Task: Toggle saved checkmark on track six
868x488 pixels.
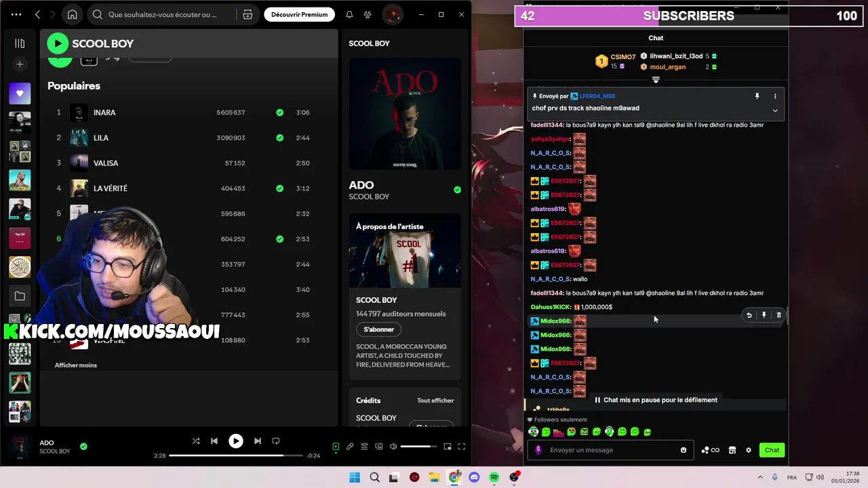Action: 279,239
